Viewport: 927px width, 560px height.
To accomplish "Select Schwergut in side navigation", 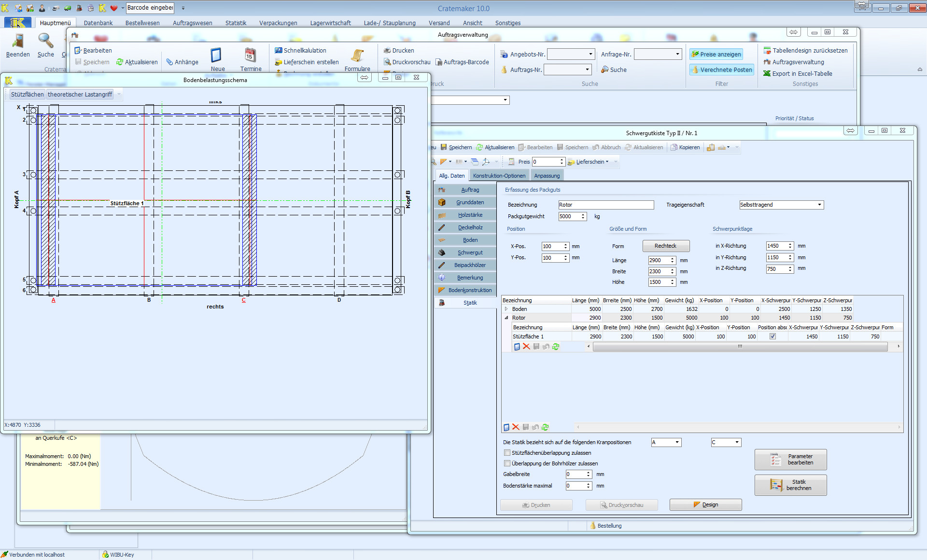I will 466,252.
